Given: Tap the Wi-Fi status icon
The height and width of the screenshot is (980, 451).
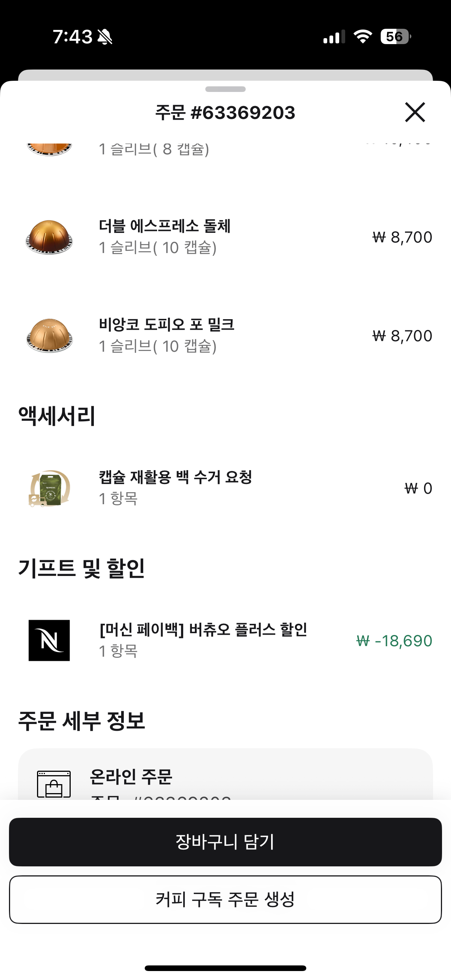Looking at the screenshot, I should pyautogui.click(x=362, y=37).
